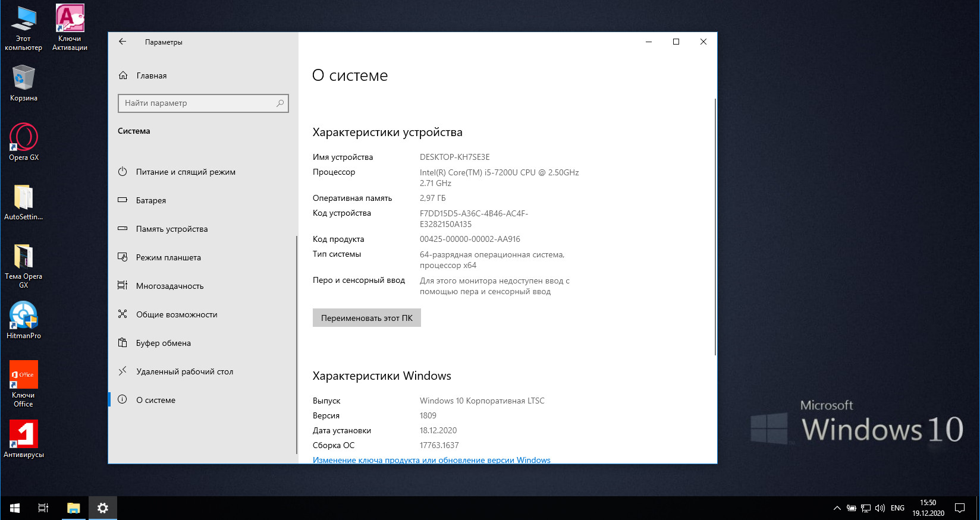This screenshot has height=520, width=980.
Task: Click the Windows 10 Корпоративная LTSC text
Action: (x=482, y=401)
